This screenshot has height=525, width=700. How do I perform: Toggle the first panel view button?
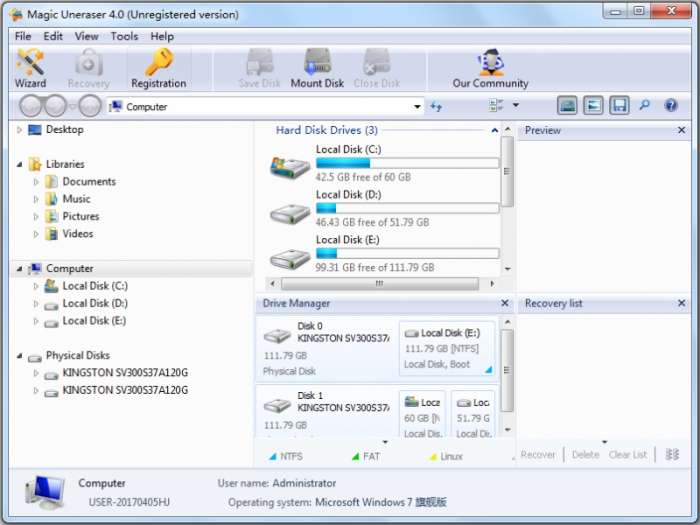tap(567, 106)
